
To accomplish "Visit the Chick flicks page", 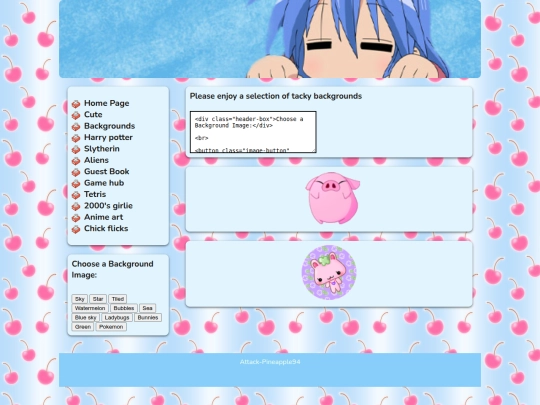I will click(x=106, y=228).
